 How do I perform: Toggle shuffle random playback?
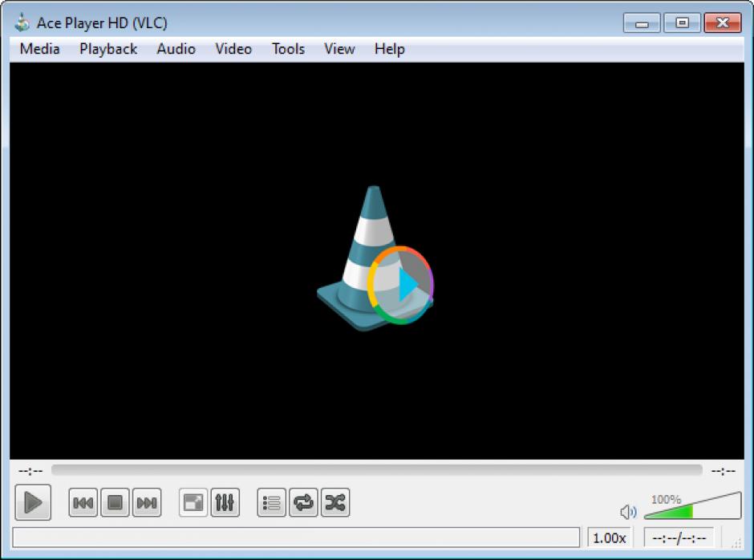point(335,503)
